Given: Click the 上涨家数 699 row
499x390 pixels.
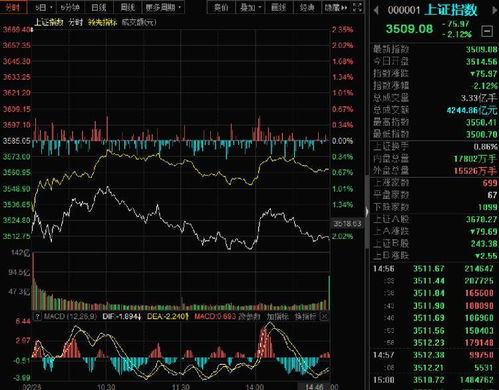Looking at the screenshot, I should click(435, 183).
